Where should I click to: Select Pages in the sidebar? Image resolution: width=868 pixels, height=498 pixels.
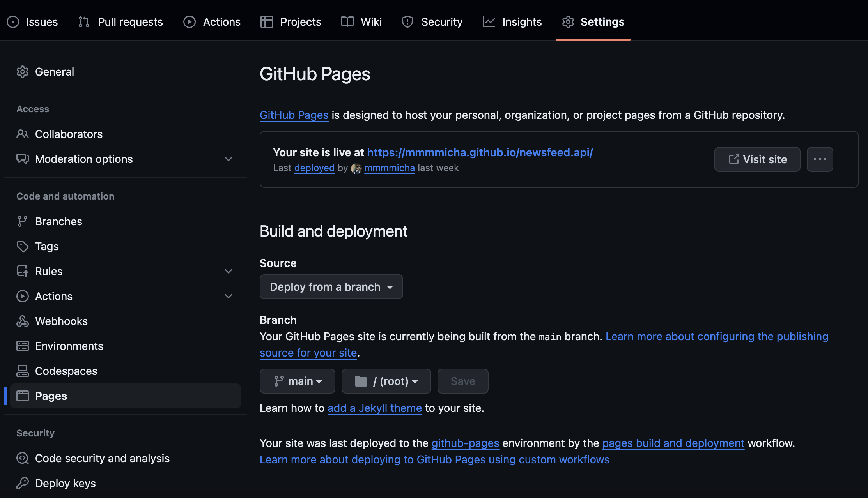126,396
